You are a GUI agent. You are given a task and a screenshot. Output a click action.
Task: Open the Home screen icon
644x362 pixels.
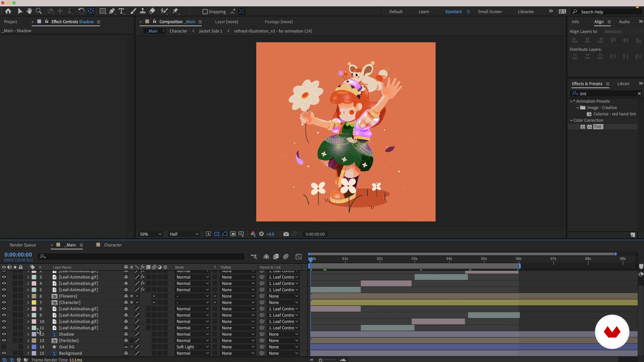coord(8,11)
